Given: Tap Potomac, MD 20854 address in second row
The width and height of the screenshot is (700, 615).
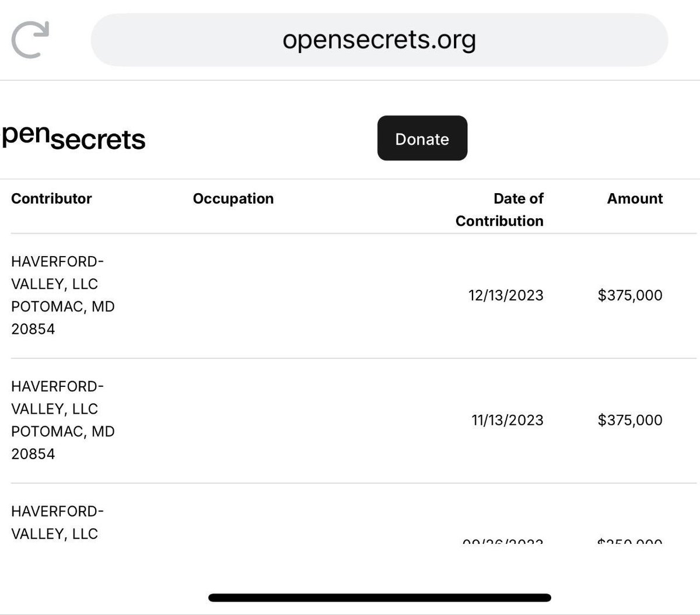Looking at the screenshot, I should (63, 442).
